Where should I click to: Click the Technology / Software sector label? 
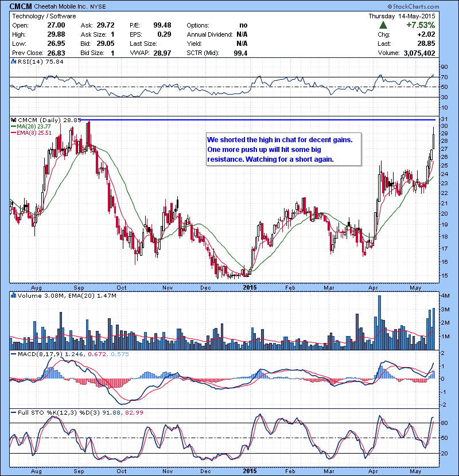tap(44, 16)
